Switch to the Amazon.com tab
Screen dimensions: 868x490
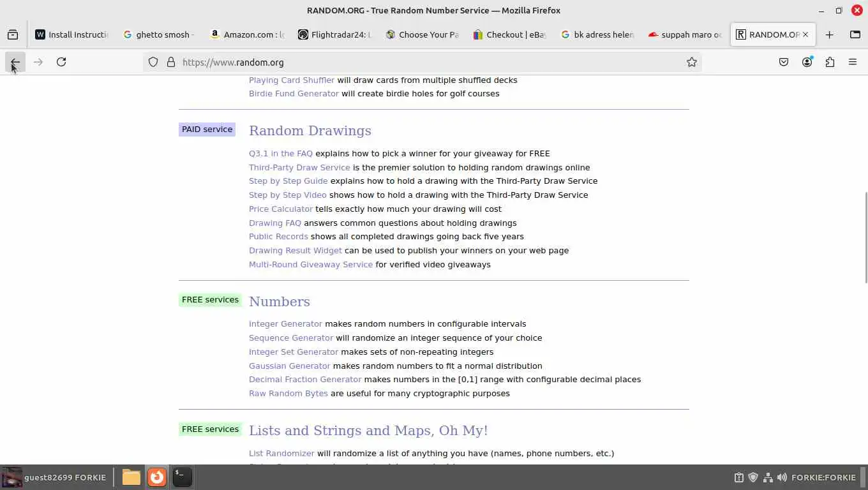tap(247, 34)
